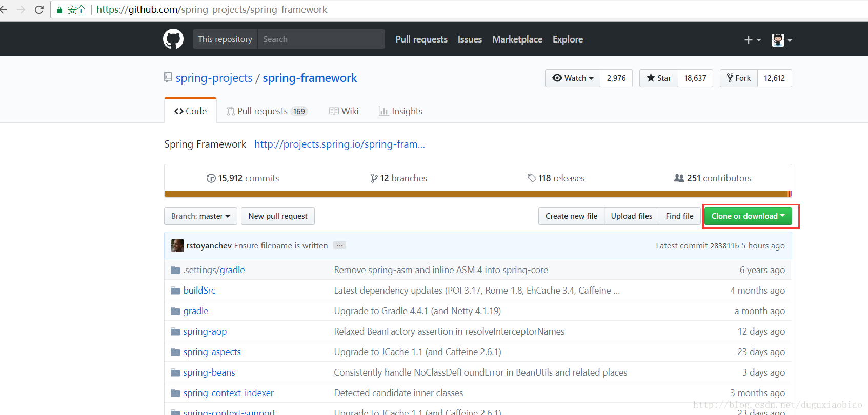Image resolution: width=868 pixels, height=415 pixels.
Task: Open the 118 releases link
Action: point(556,178)
